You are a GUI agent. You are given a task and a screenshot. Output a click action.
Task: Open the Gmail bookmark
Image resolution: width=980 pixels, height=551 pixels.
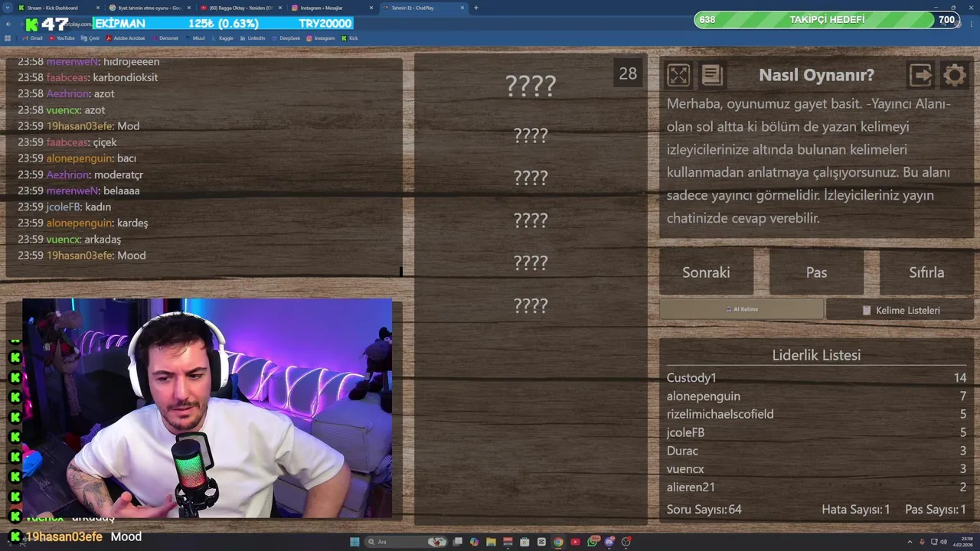point(32,38)
